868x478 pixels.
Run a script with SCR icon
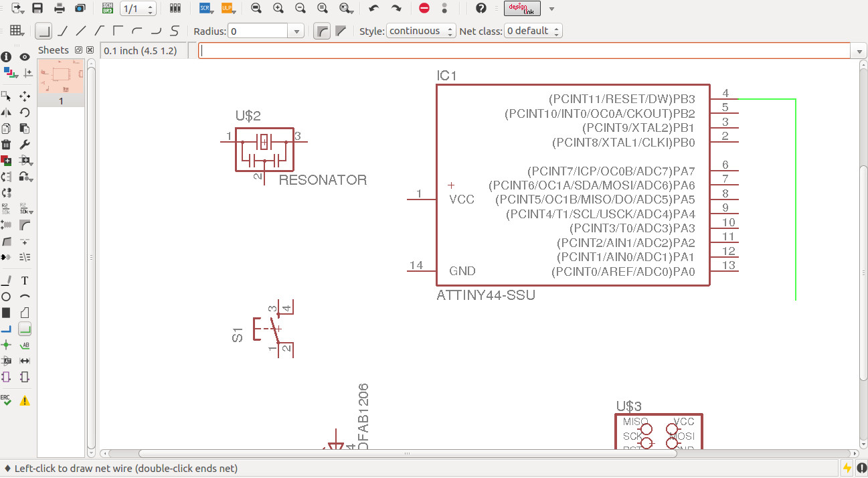tap(205, 9)
